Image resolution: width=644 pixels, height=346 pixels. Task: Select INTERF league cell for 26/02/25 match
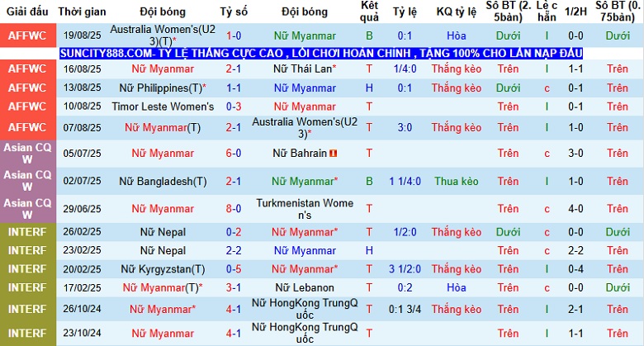[x=28, y=232]
